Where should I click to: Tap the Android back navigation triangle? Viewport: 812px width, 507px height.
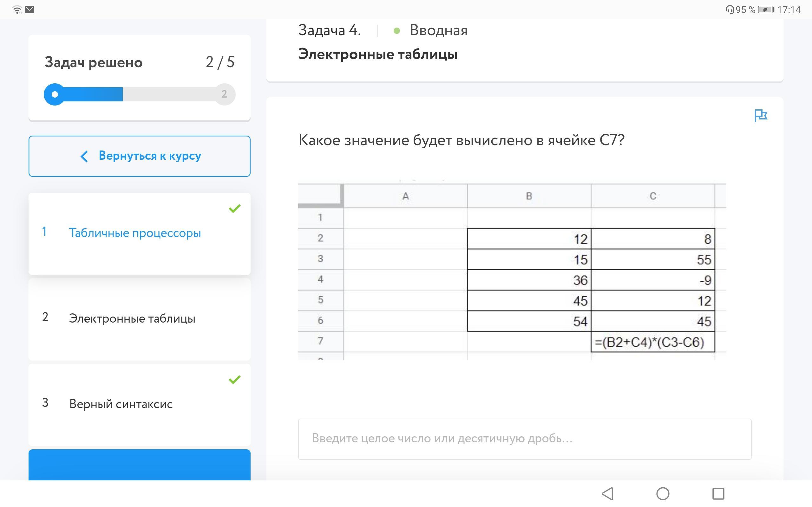[608, 494]
